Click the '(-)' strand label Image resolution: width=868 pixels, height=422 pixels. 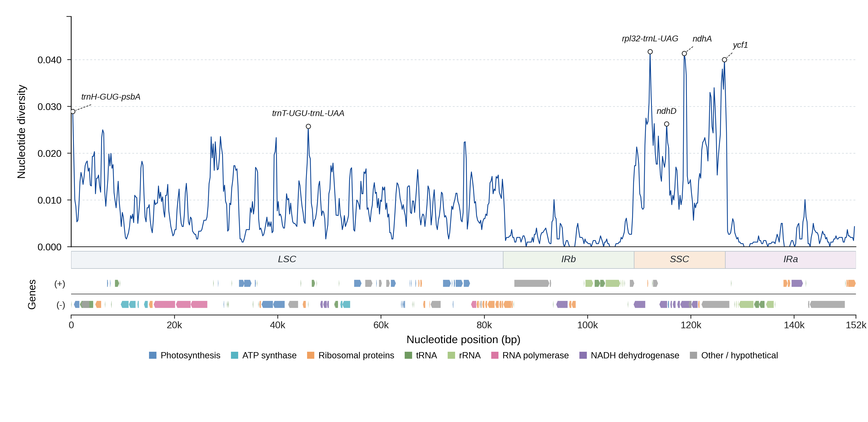pyautogui.click(x=61, y=305)
